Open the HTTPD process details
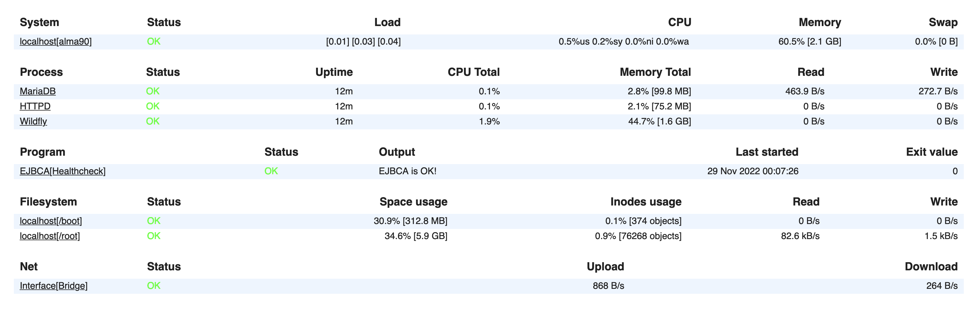 (x=35, y=106)
